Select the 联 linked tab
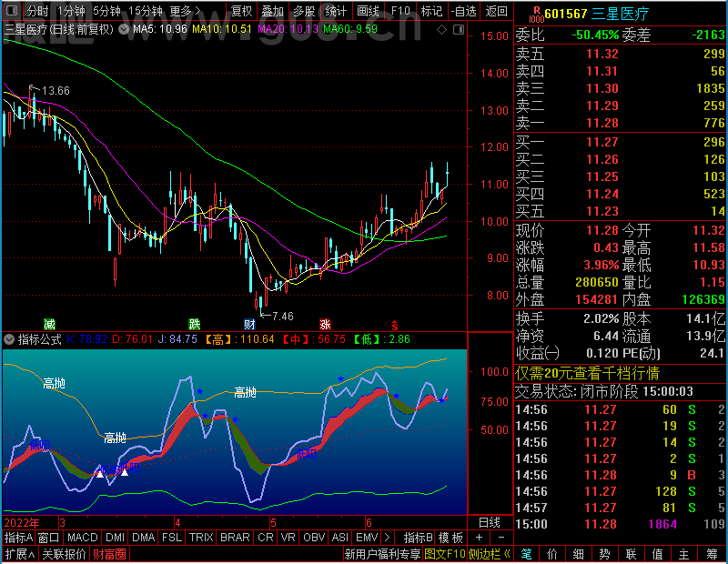This screenshot has height=564, width=728. [631, 554]
